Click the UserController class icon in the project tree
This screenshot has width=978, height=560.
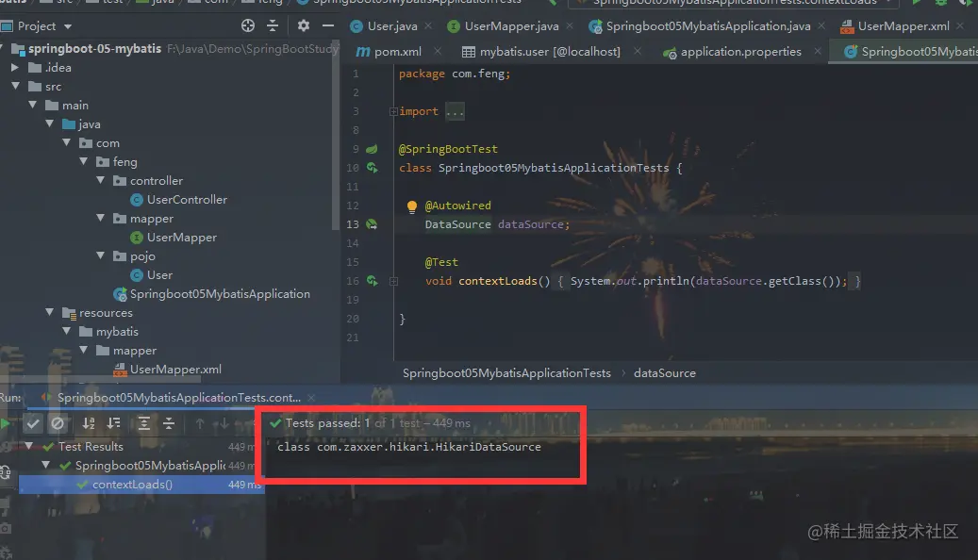(137, 200)
